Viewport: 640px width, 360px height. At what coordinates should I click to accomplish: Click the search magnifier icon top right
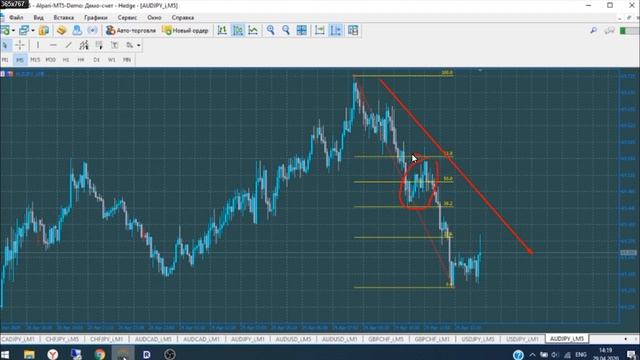tap(593, 31)
